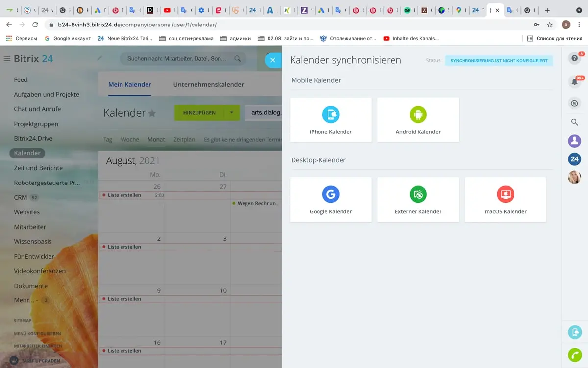Open the Отслеживание от... bookmark
588x368 pixels.
coord(348,38)
